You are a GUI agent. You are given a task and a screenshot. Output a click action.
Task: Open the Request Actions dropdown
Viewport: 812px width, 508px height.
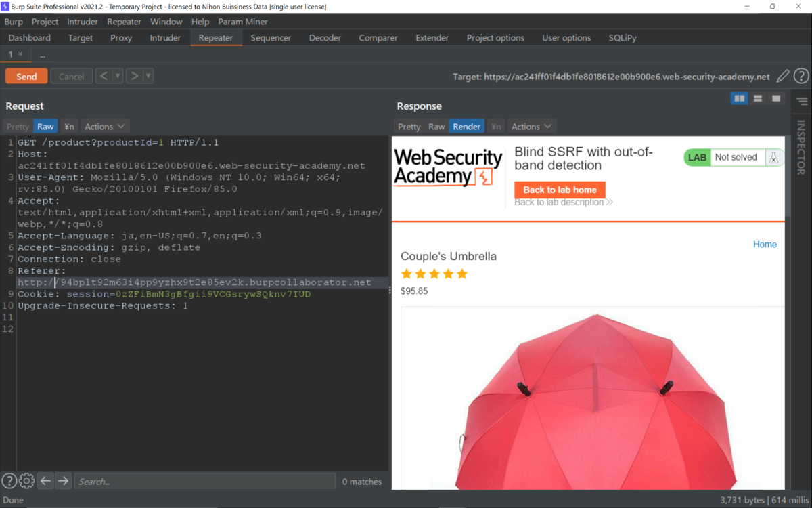(105, 127)
